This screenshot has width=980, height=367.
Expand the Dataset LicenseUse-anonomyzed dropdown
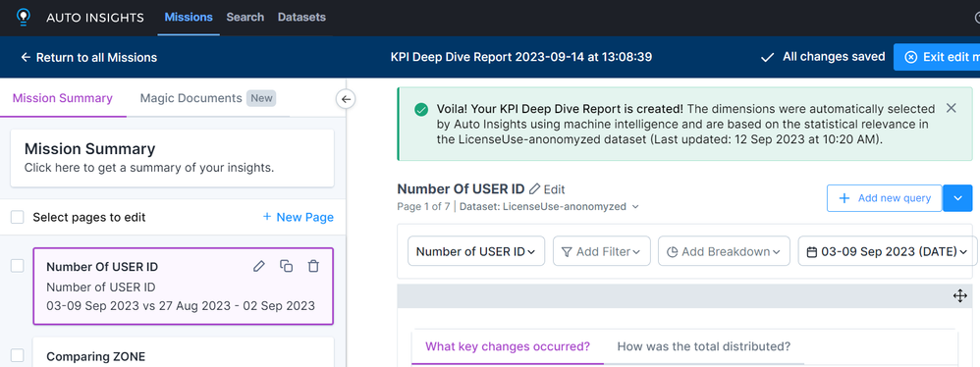(x=549, y=207)
